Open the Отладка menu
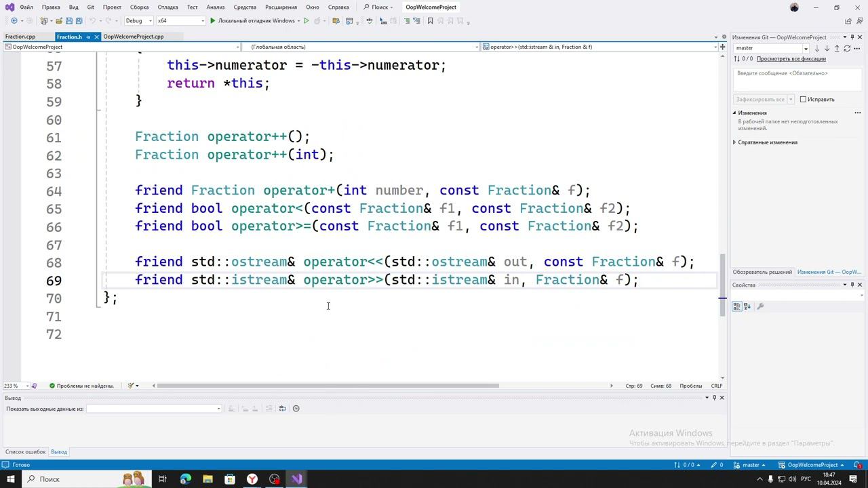This screenshot has width=868, height=488. [x=167, y=7]
